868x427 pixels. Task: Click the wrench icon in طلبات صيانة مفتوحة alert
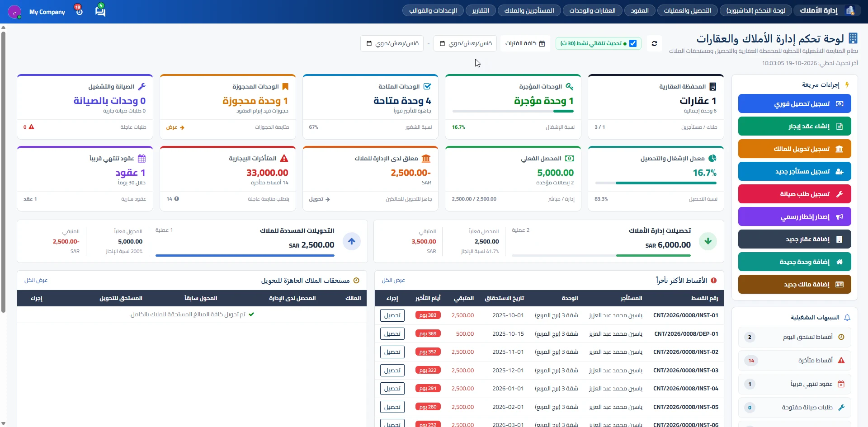click(841, 408)
